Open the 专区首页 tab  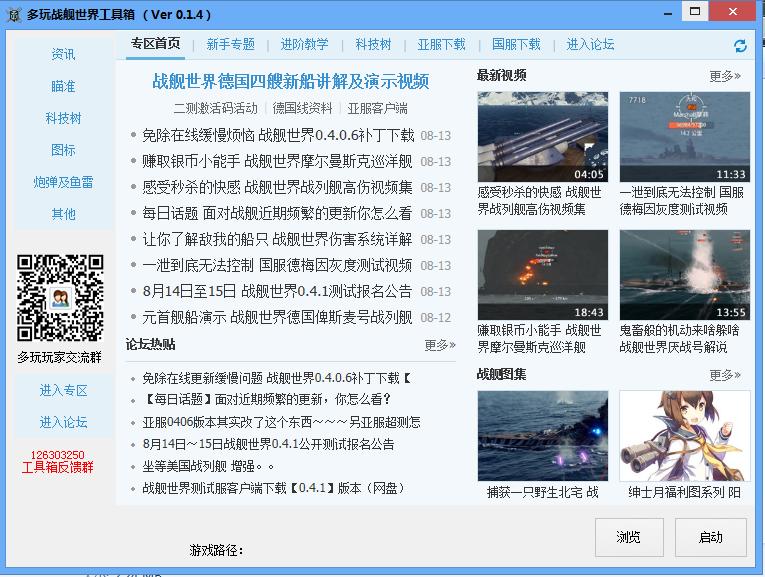pos(155,44)
